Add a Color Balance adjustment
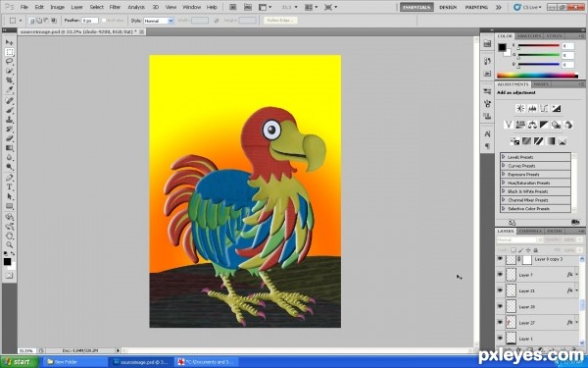588x368 pixels. coord(532,125)
